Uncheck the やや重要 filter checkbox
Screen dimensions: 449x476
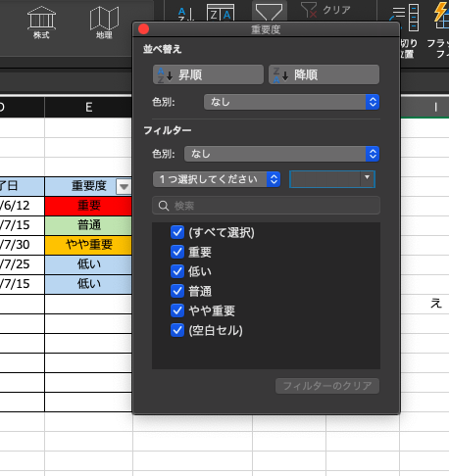tap(177, 310)
